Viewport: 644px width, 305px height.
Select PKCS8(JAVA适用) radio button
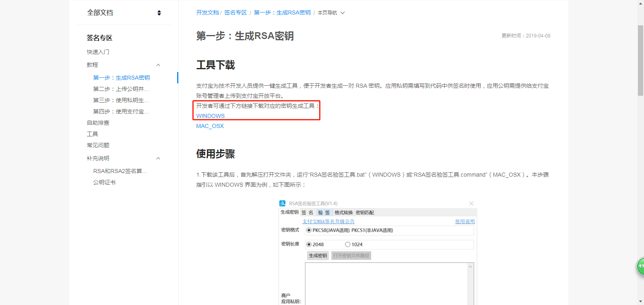309,231
